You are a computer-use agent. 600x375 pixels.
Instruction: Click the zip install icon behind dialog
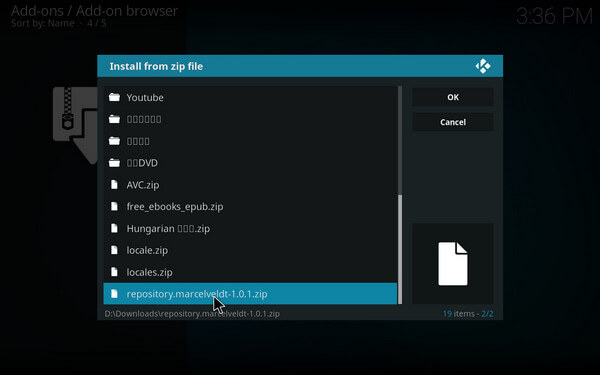pos(75,126)
